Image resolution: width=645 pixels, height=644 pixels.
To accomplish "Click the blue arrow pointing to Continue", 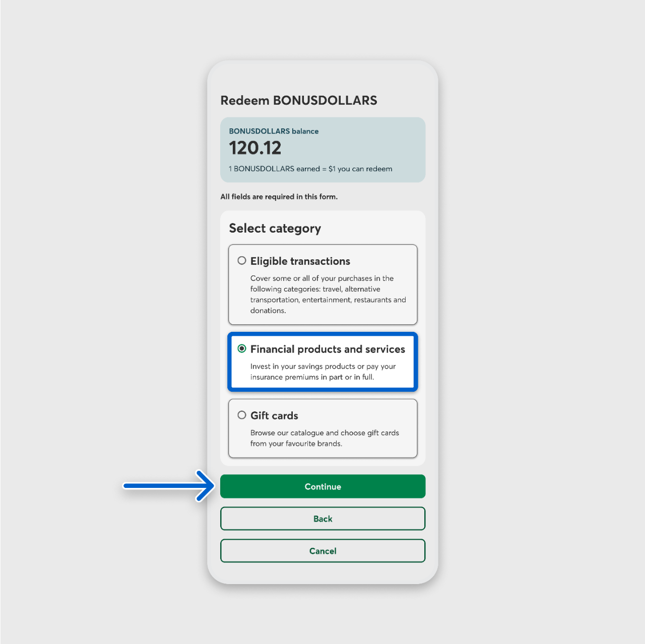I will point(169,486).
